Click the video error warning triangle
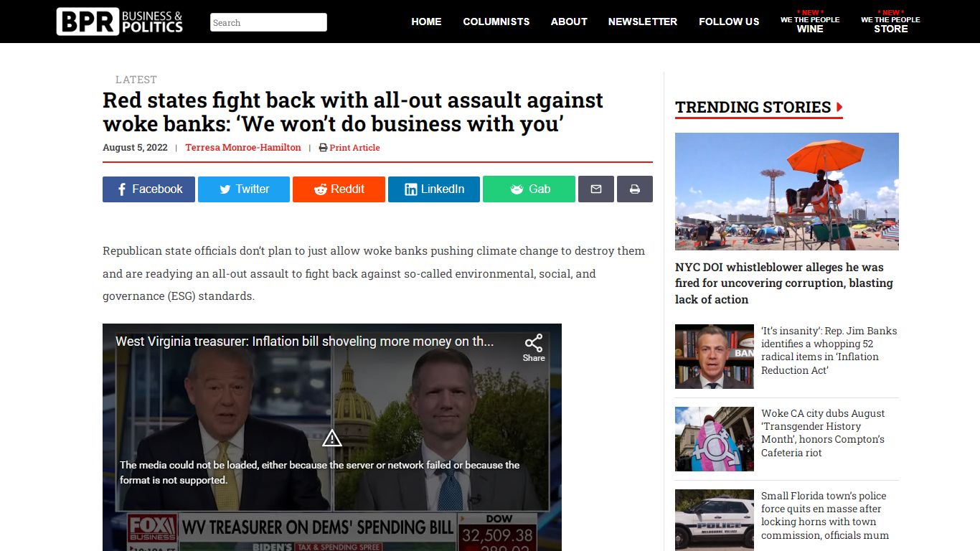This screenshot has width=980, height=551. 331,438
